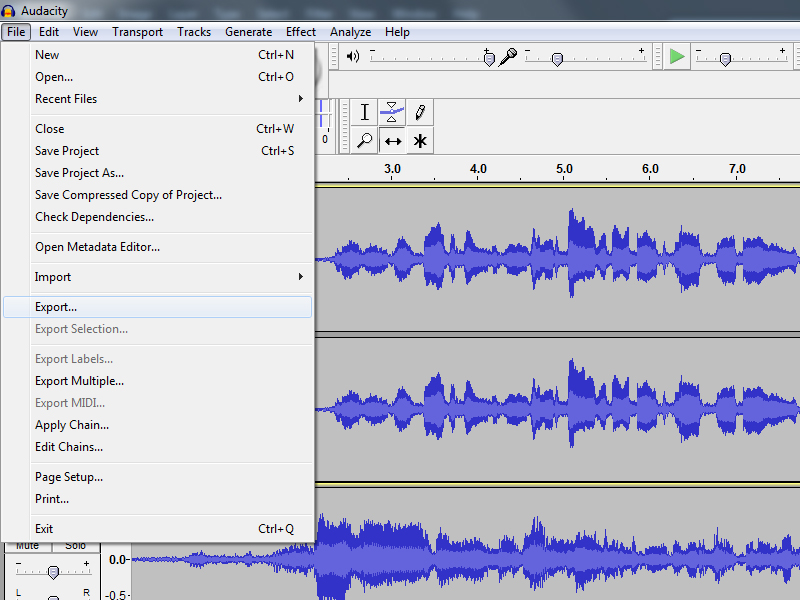Select Check Dependencies... entry
The image size is (800, 600).
pos(158,216)
